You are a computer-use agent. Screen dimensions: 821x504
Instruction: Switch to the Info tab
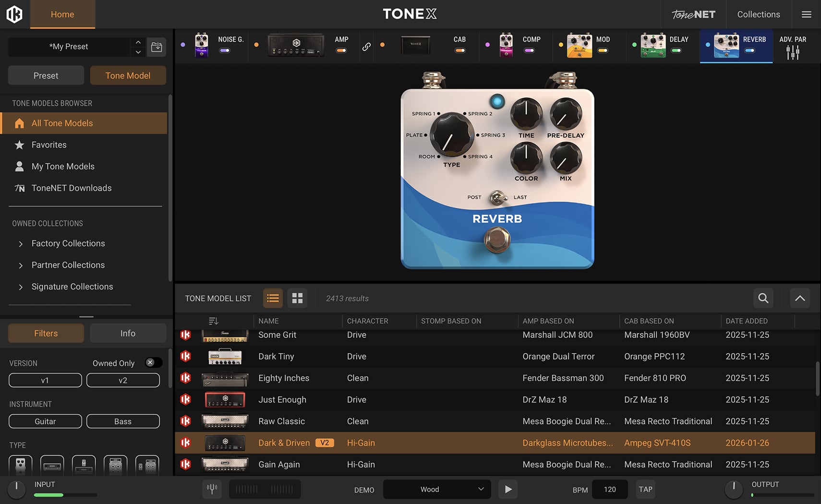[x=128, y=333]
